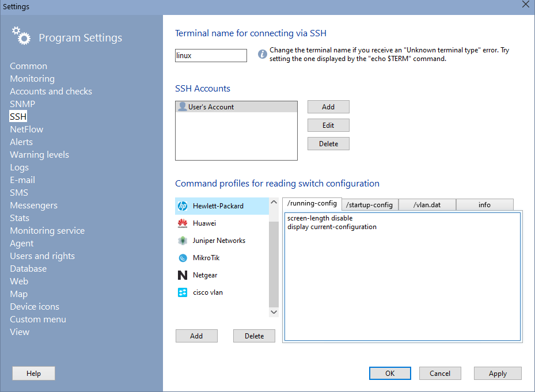Select the MikroTik profile icon
The height and width of the screenshot is (392, 535).
pyautogui.click(x=182, y=257)
